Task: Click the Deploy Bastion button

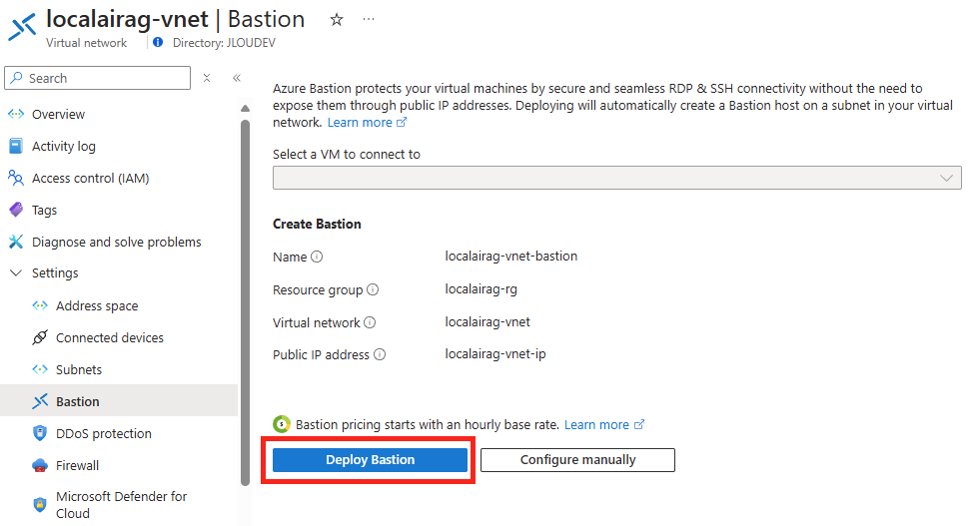Action: 370,460
